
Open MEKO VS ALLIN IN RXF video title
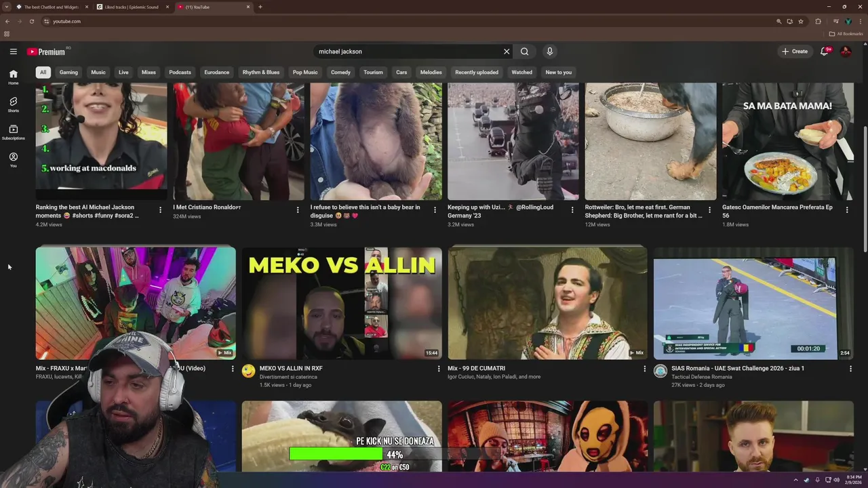tap(291, 369)
